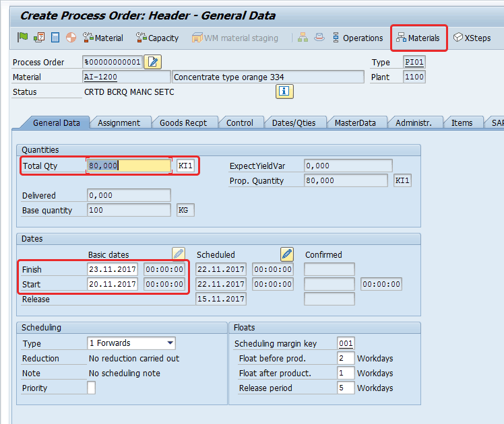Click the Scheduling margin key field
This screenshot has width=504, height=424.
click(346, 343)
